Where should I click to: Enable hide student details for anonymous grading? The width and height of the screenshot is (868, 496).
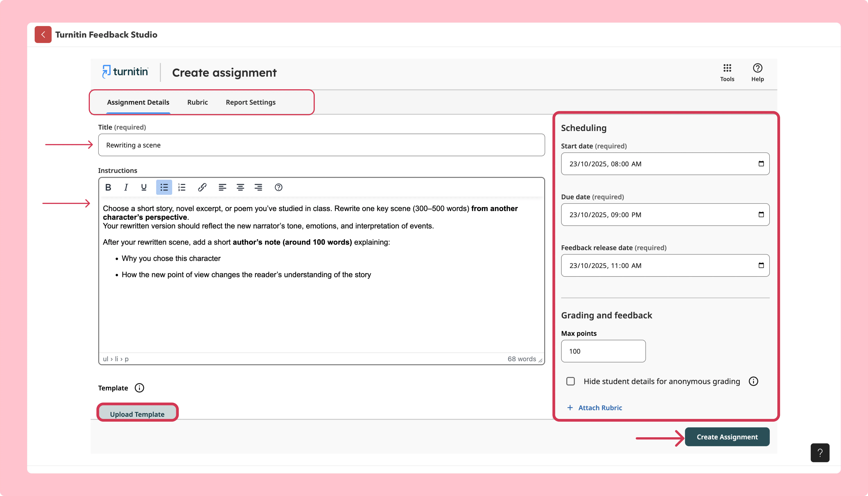point(570,381)
